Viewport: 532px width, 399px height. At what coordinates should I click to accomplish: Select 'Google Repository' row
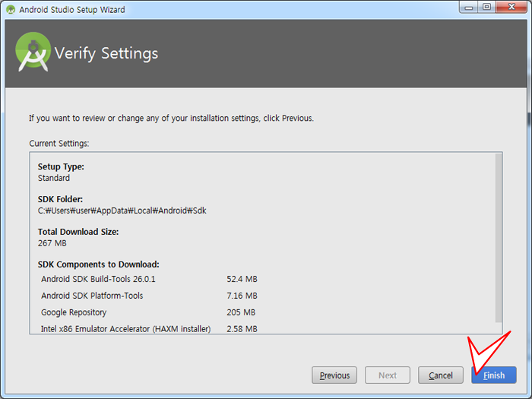[148, 312]
